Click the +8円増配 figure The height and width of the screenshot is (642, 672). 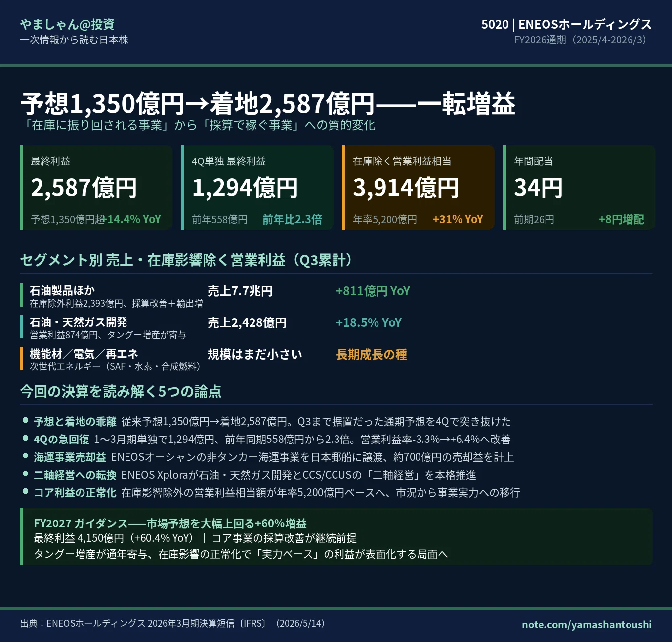pyautogui.click(x=621, y=219)
